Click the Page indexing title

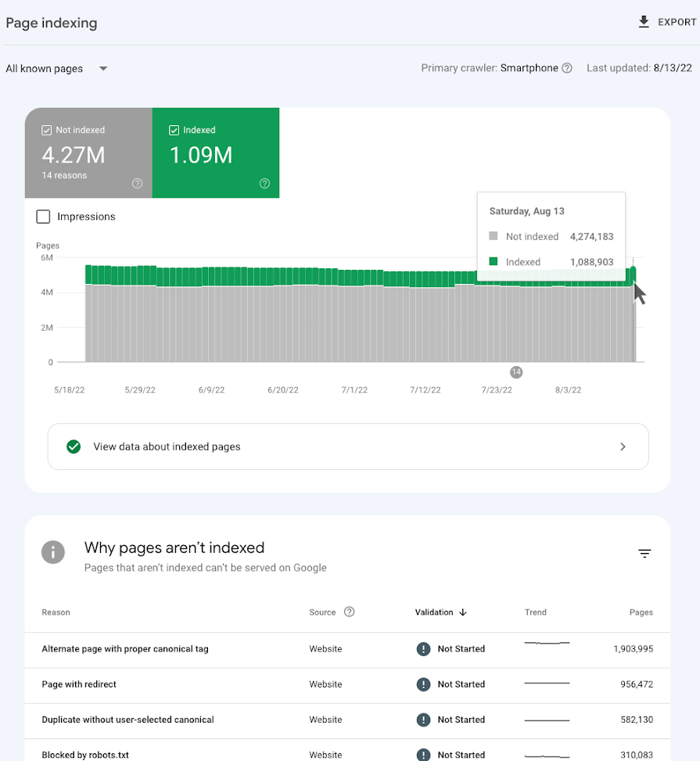tap(52, 23)
